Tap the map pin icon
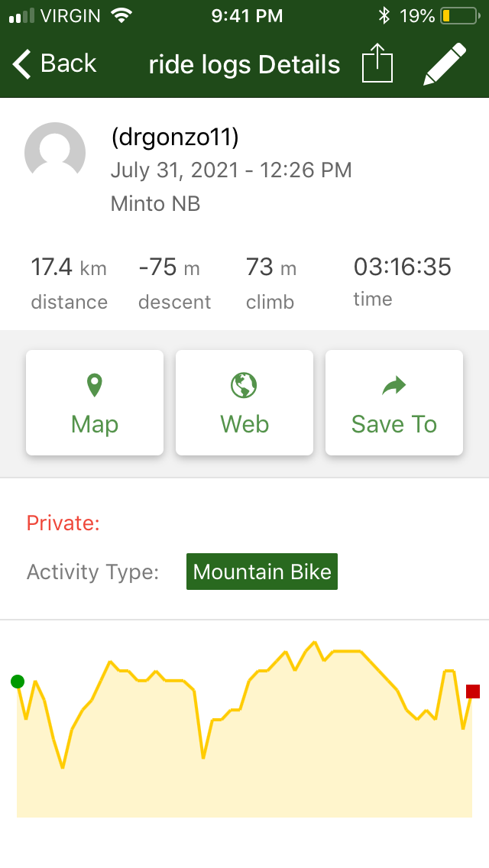 pyautogui.click(x=95, y=386)
